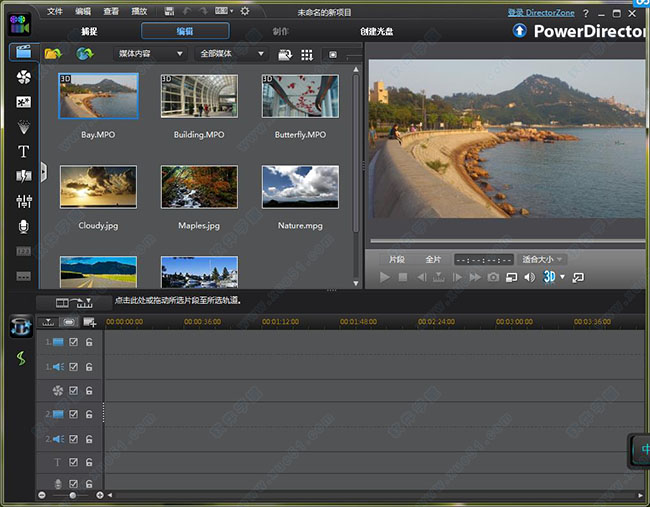Click the Magic Movie Wizard icon
This screenshot has width=650, height=507.
click(21, 326)
